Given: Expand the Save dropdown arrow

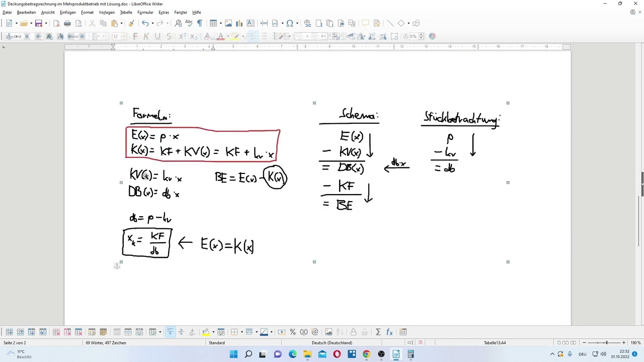Looking at the screenshot, I should pyautogui.click(x=46, y=23).
